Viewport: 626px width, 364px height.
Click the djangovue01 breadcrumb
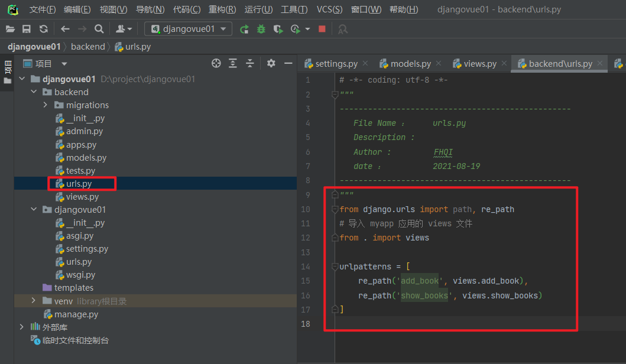[34, 47]
